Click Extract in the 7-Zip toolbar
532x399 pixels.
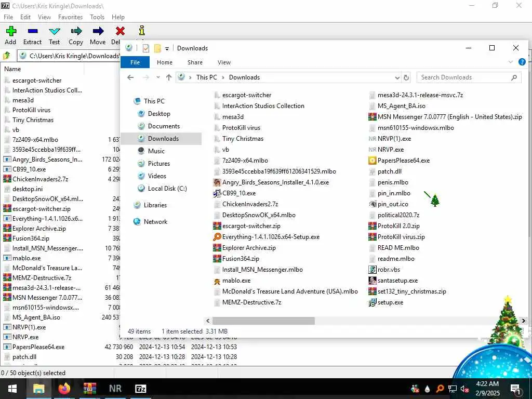[32, 35]
